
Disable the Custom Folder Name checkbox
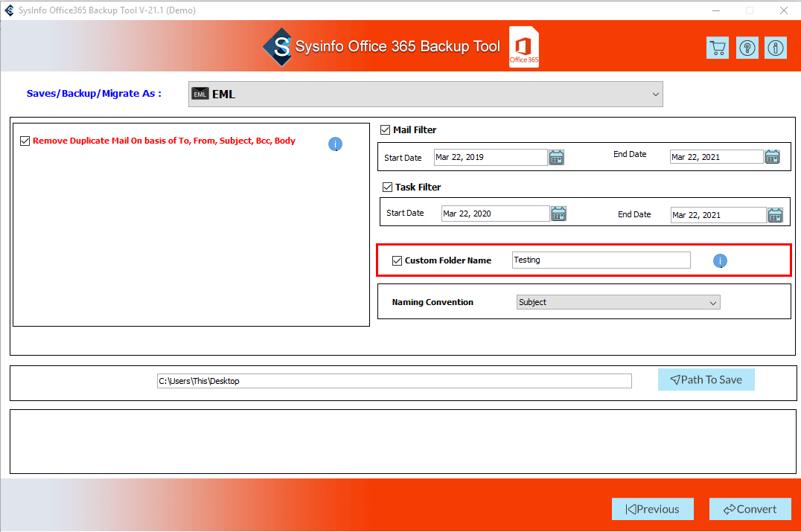pyautogui.click(x=397, y=260)
